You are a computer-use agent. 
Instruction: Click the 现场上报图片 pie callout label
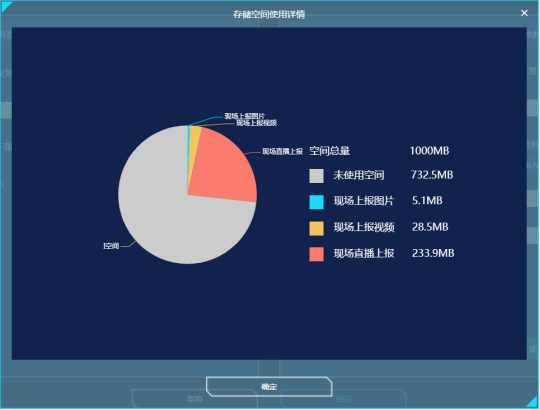pos(245,116)
